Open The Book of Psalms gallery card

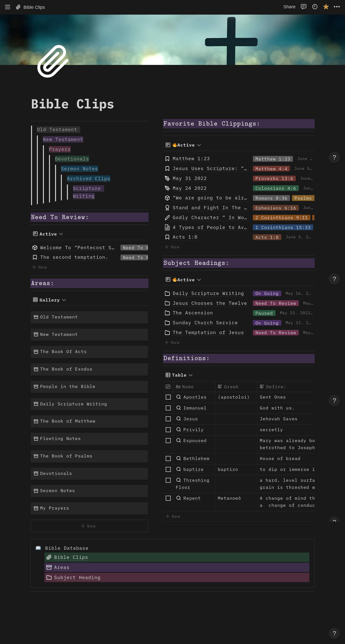point(89,456)
